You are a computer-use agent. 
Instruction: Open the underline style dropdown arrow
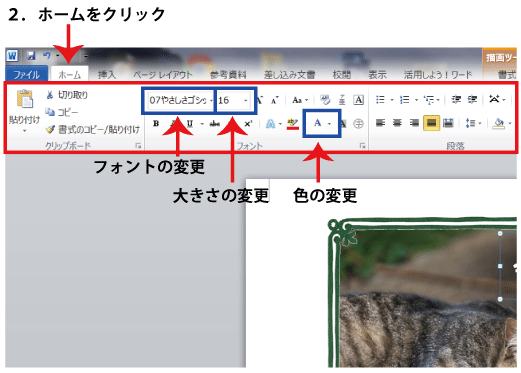pyautogui.click(x=202, y=124)
